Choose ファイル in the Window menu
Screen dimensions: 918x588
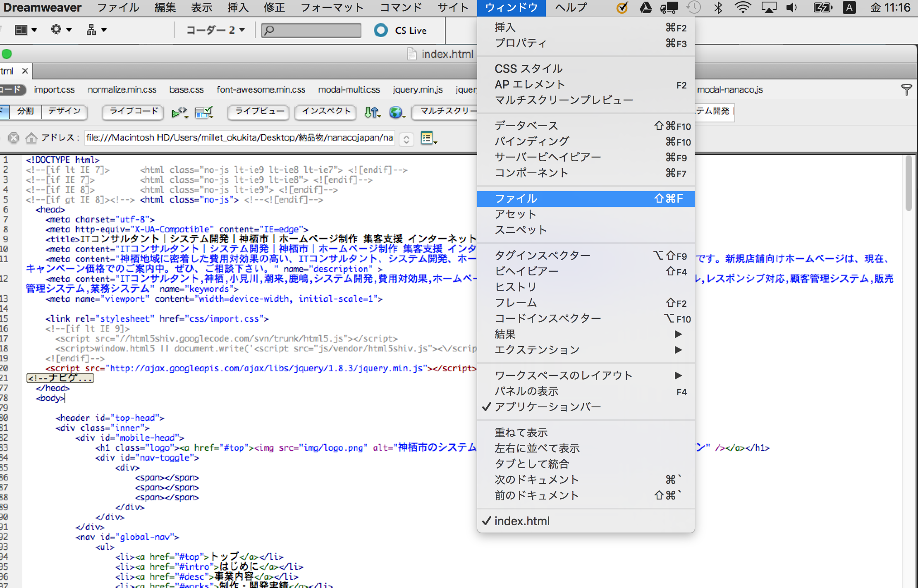tap(586, 199)
